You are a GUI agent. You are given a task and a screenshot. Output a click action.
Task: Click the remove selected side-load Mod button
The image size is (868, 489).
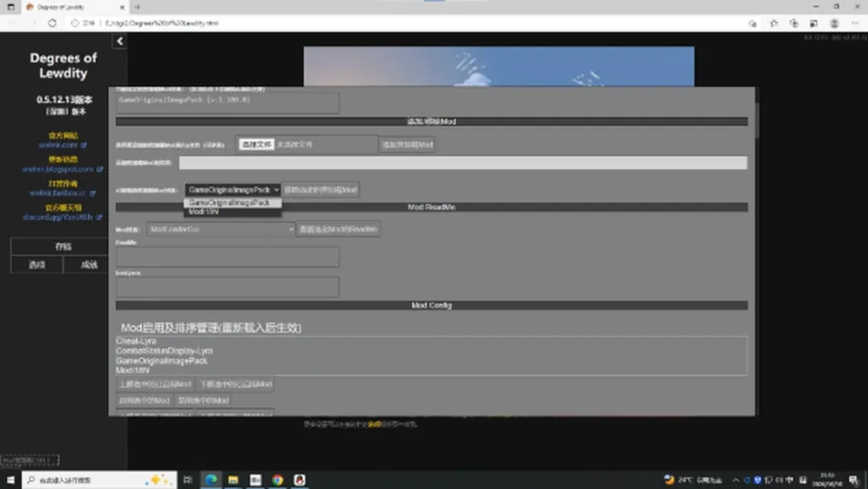pyautogui.click(x=321, y=190)
